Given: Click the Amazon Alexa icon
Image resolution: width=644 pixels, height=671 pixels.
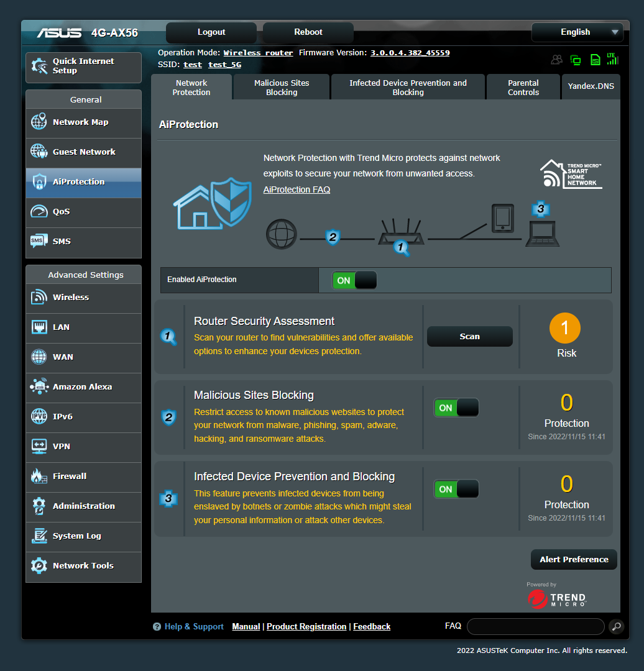Looking at the screenshot, I should (x=39, y=386).
